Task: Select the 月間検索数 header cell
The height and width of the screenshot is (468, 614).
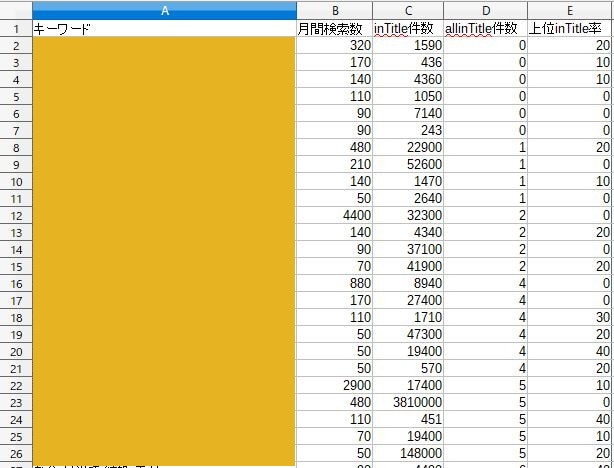Action: tap(334, 28)
